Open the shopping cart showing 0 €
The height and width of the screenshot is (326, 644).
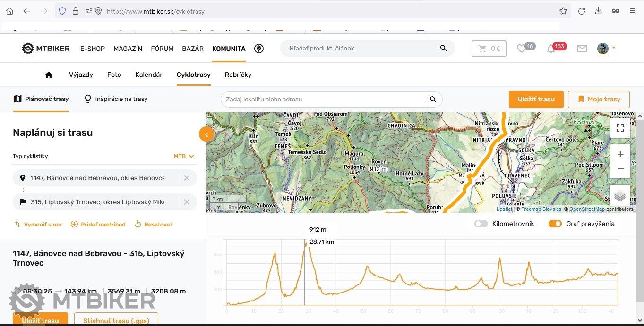click(x=489, y=48)
